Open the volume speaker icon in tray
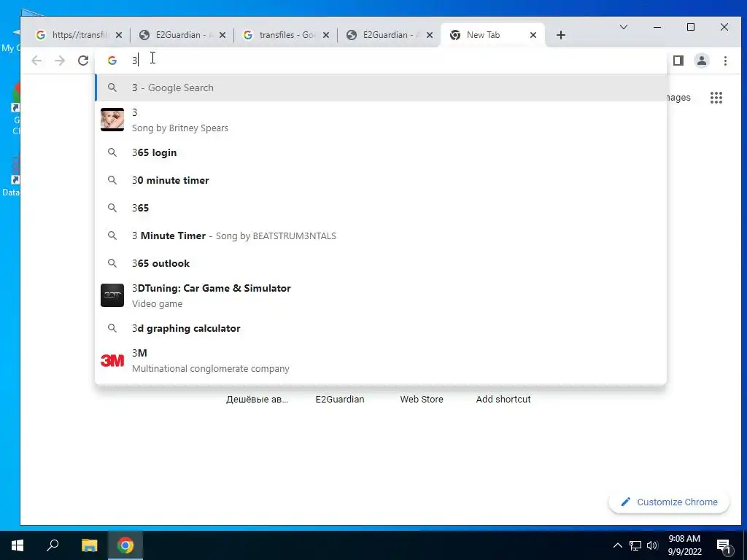This screenshot has width=747, height=560. click(652, 545)
